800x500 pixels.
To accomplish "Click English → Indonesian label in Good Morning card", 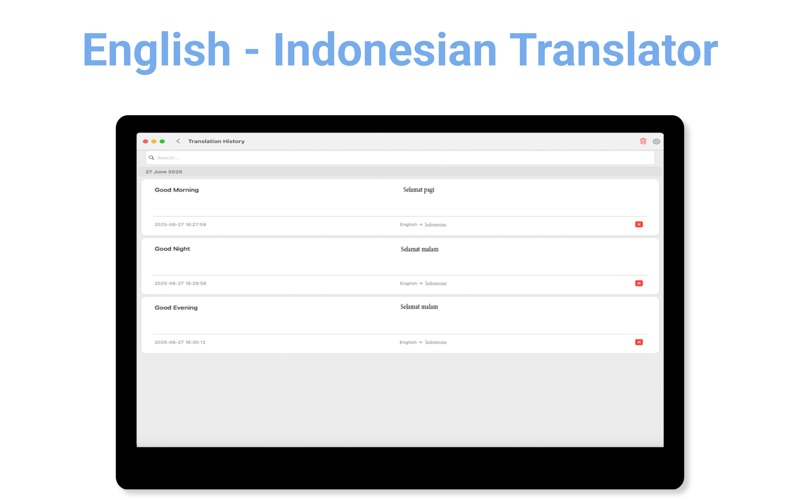I will click(423, 224).
